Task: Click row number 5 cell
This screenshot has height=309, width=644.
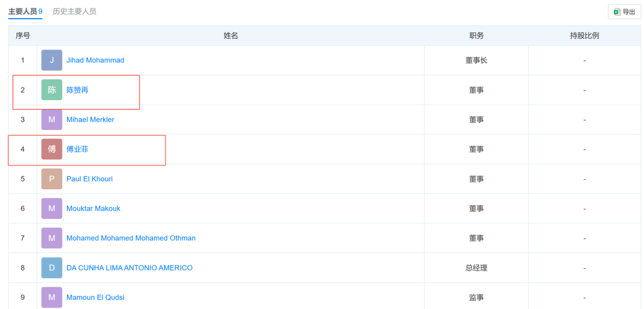Action: point(23,179)
